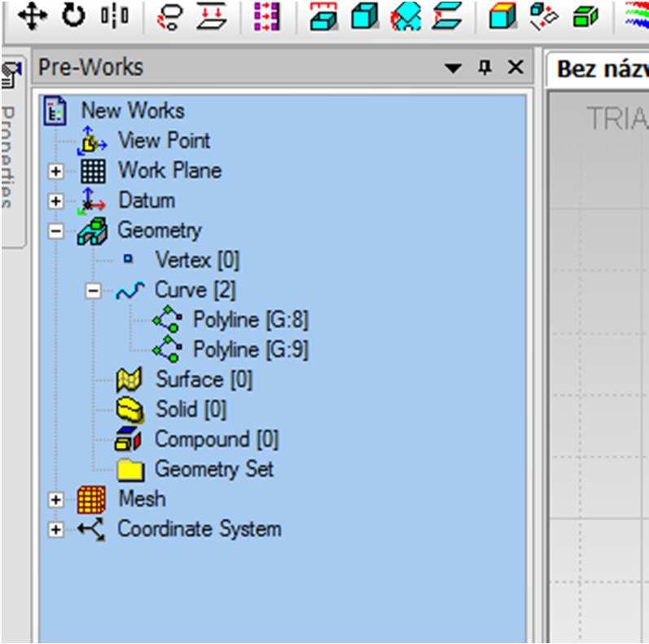Select Solid [0] in the tree
Viewport: 649px width, 644px height.
coord(191,410)
